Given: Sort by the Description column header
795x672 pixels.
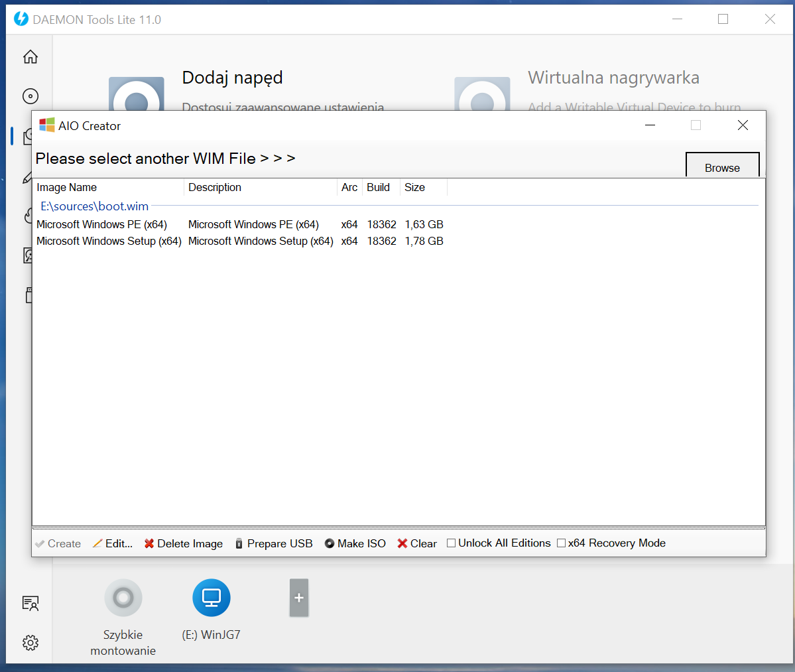Looking at the screenshot, I should coord(261,187).
